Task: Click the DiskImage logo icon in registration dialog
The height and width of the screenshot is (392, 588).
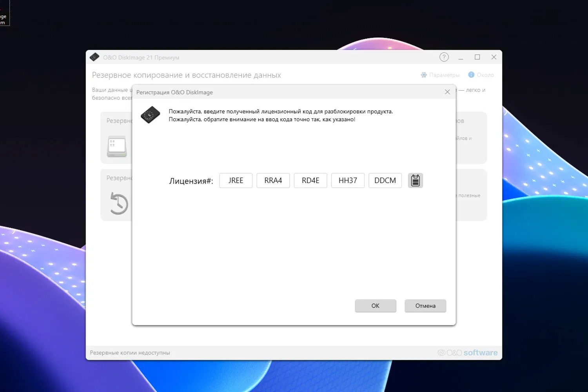Action: click(151, 115)
